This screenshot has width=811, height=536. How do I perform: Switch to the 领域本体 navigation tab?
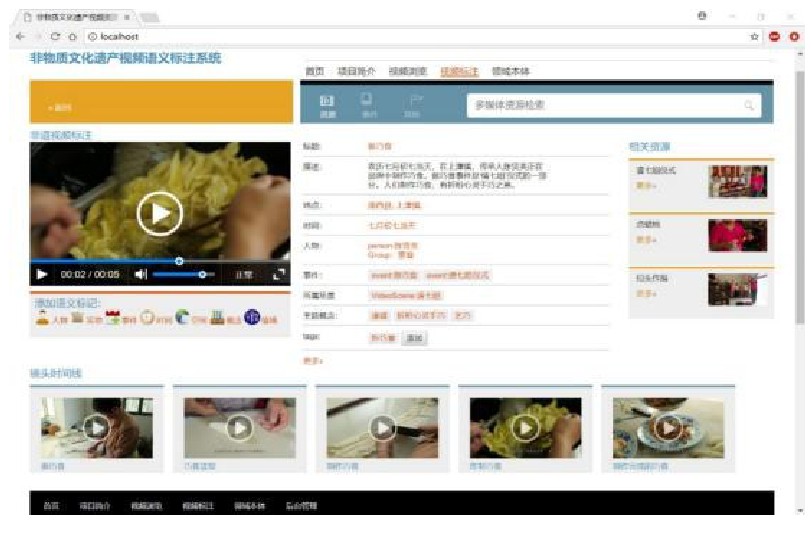(511, 72)
